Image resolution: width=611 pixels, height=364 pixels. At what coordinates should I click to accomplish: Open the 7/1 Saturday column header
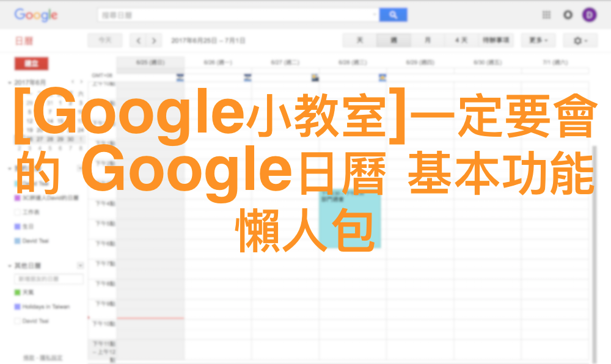555,62
